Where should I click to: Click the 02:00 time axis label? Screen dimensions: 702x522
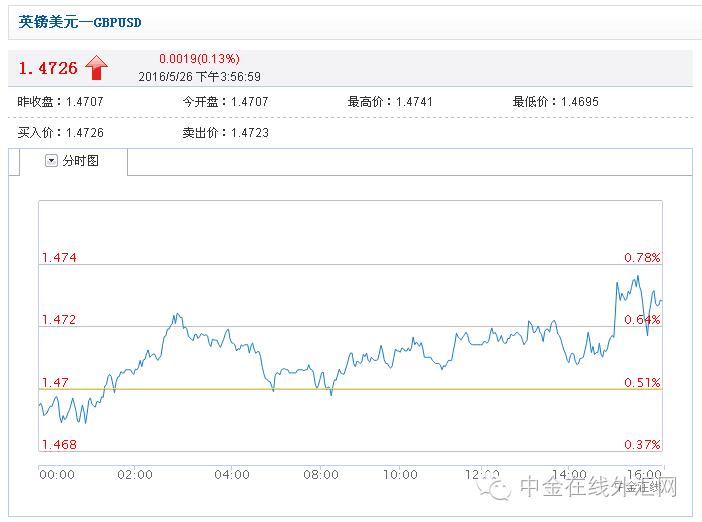point(135,475)
